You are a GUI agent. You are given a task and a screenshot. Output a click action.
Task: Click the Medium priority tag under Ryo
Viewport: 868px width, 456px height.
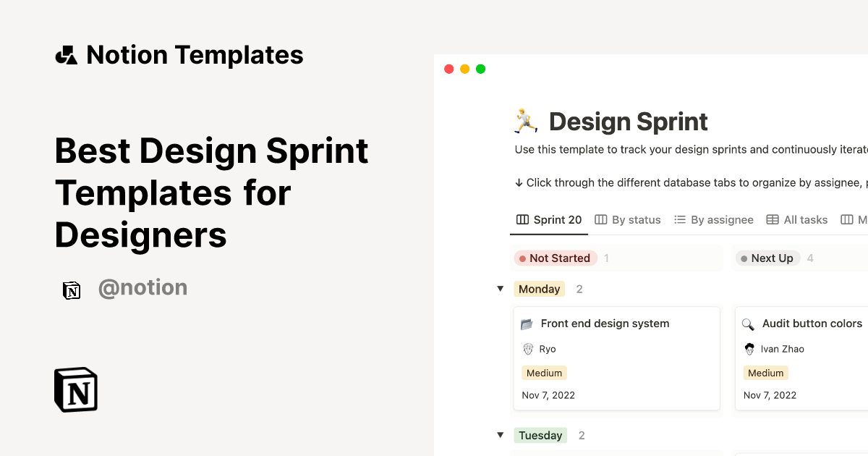(x=544, y=373)
